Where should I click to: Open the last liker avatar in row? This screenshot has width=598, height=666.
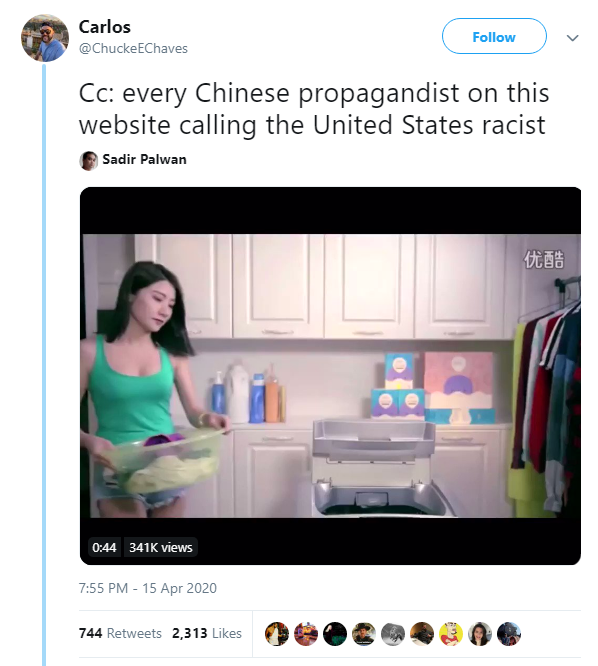click(509, 634)
